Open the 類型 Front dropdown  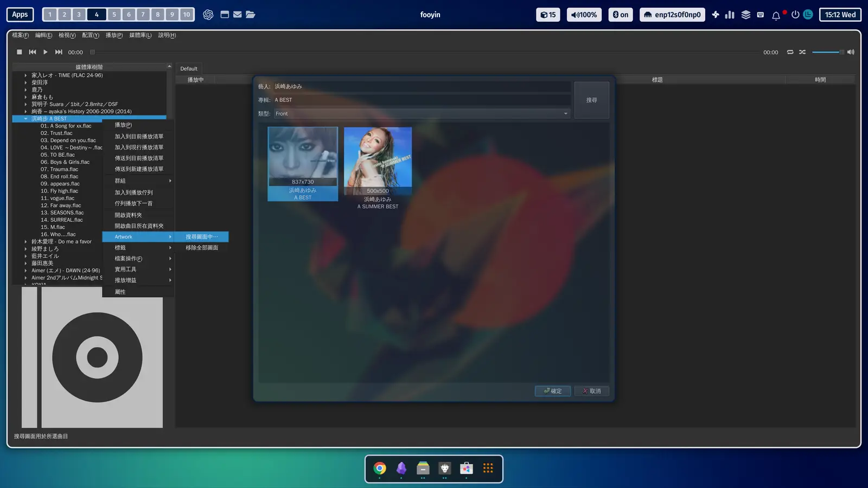422,114
